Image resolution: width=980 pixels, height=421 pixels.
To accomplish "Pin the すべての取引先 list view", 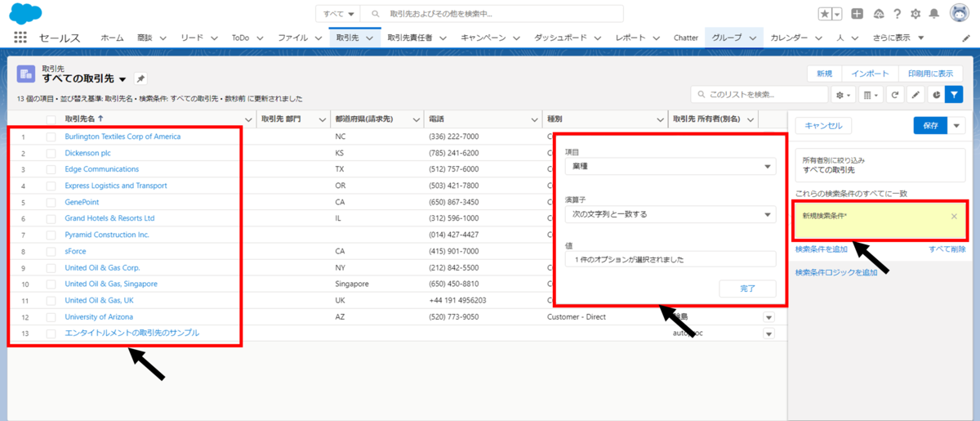I will pyautogui.click(x=140, y=78).
